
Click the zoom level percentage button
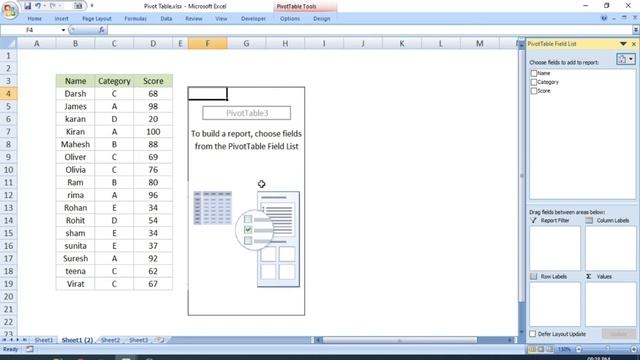point(564,349)
